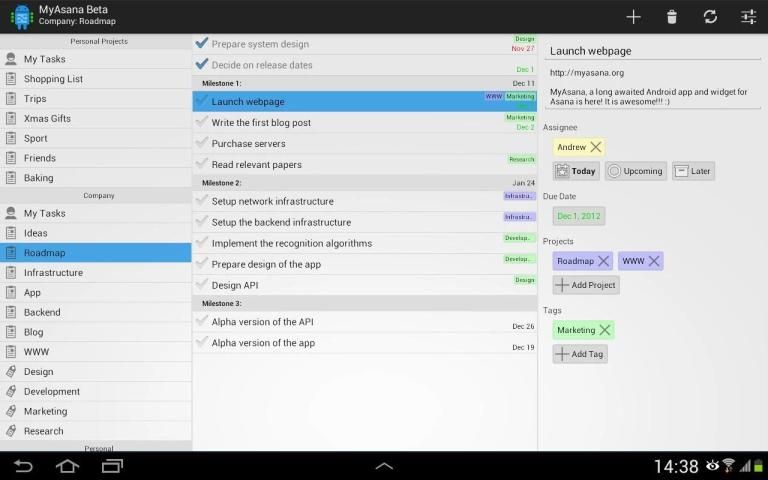Edit the Launch webpage title field
768x480 pixels.
pyautogui.click(x=650, y=51)
